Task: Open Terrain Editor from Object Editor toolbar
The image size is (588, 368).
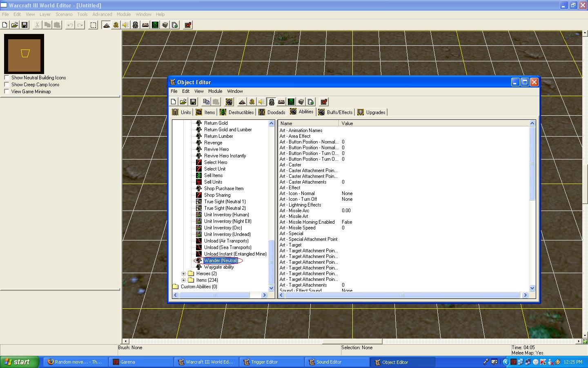Action: [242, 102]
